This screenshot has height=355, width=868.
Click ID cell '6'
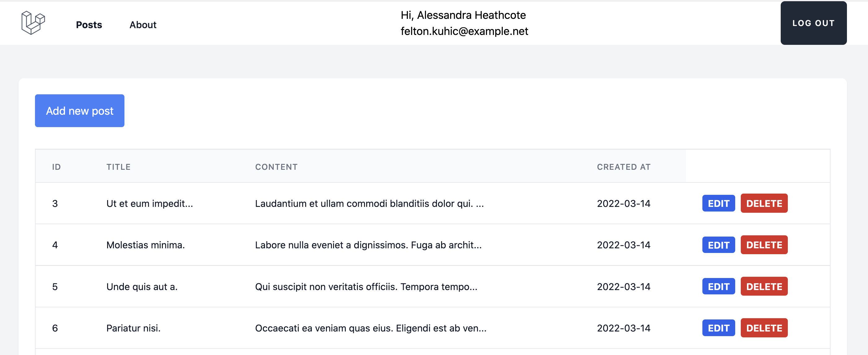55,328
